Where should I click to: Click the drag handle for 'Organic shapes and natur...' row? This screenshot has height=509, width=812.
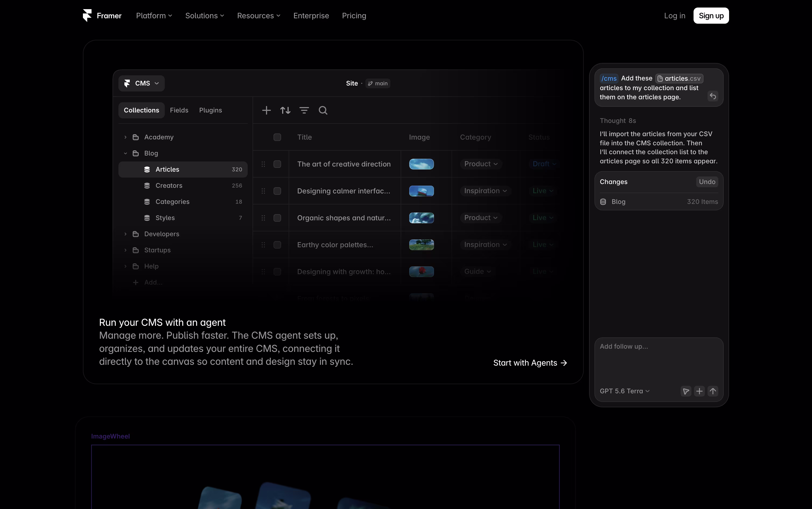(263, 218)
